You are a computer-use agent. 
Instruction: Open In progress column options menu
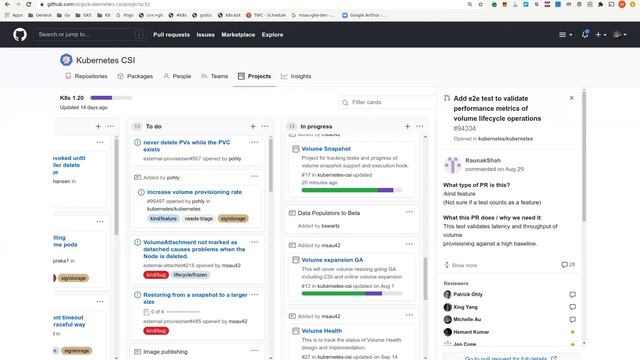(420, 127)
